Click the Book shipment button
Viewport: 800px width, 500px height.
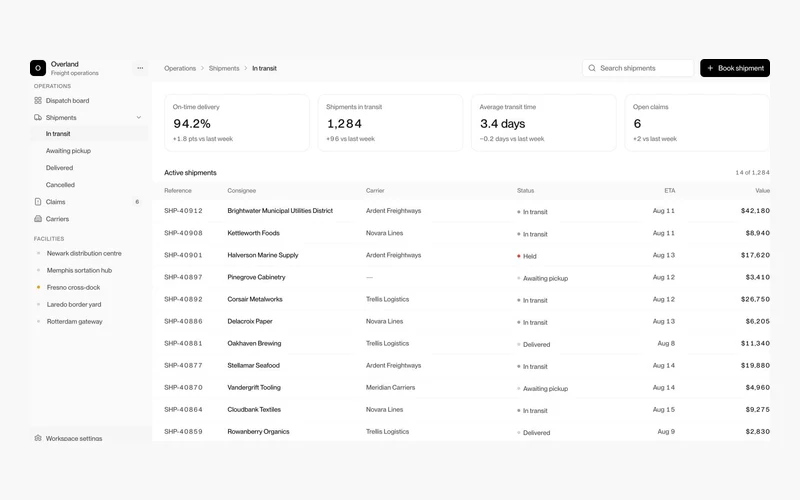point(735,68)
